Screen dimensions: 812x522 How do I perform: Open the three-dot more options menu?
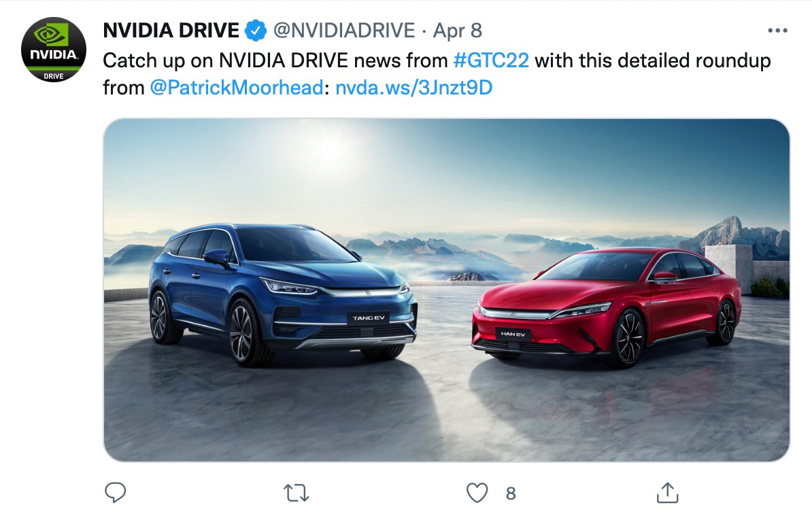(777, 31)
